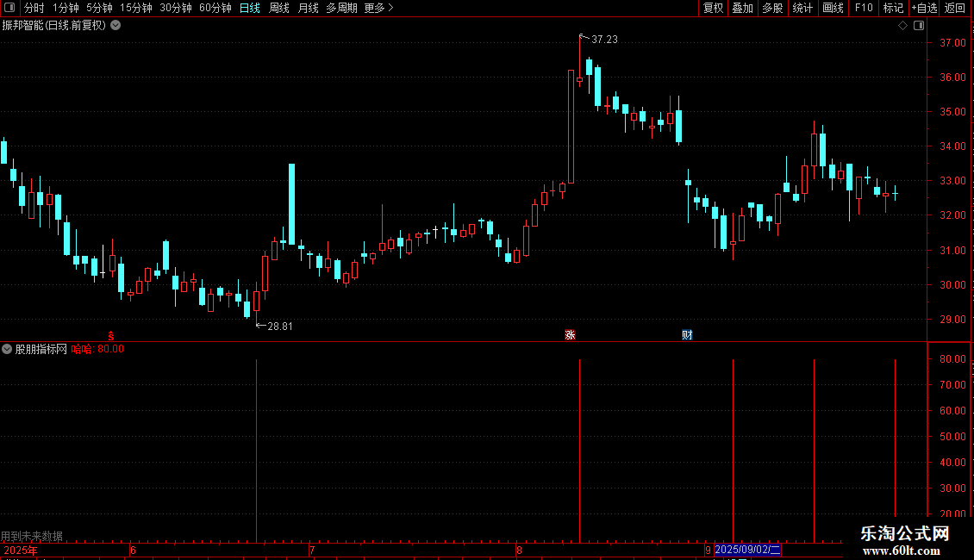Switch to 月线 monthly chart
974x560 pixels.
[308, 8]
